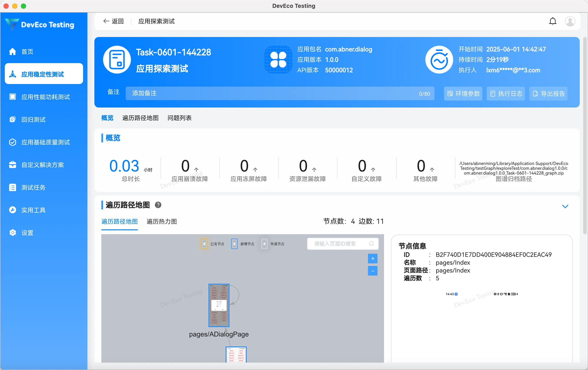Click the 执行日志 button
588x370 pixels.
(506, 94)
